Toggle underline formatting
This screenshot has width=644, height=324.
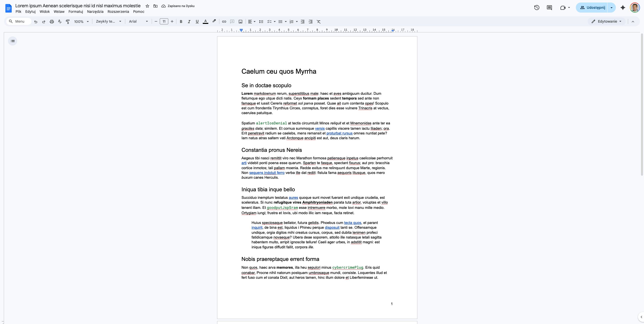[x=197, y=22]
